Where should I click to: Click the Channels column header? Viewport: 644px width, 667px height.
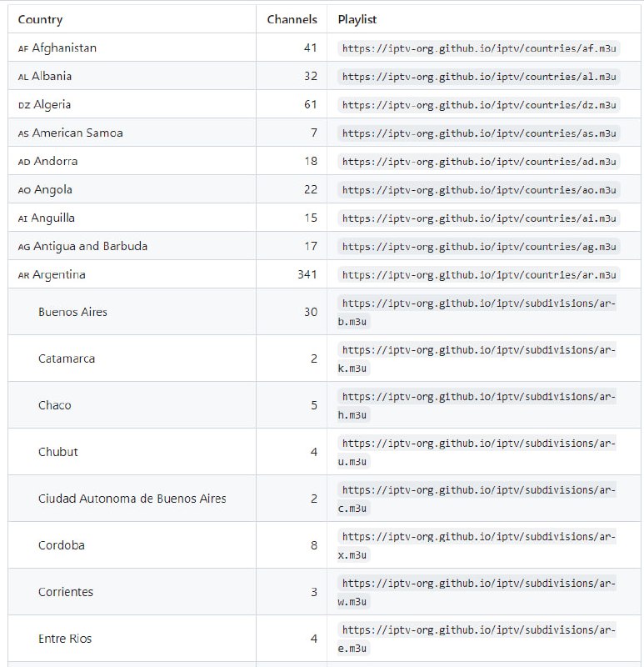coord(292,19)
